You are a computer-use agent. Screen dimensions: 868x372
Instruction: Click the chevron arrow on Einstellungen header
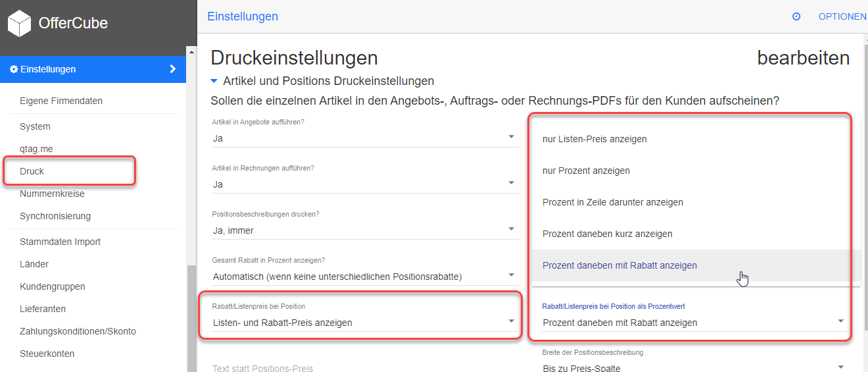point(173,69)
